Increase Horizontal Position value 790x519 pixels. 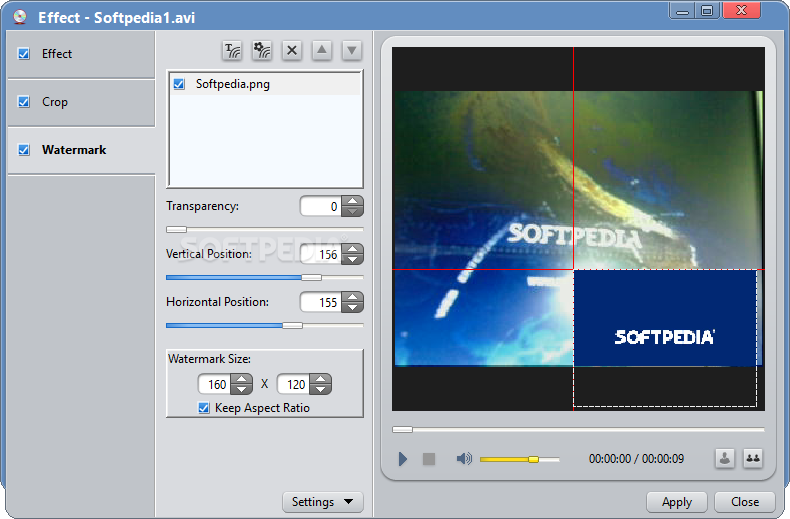click(353, 297)
